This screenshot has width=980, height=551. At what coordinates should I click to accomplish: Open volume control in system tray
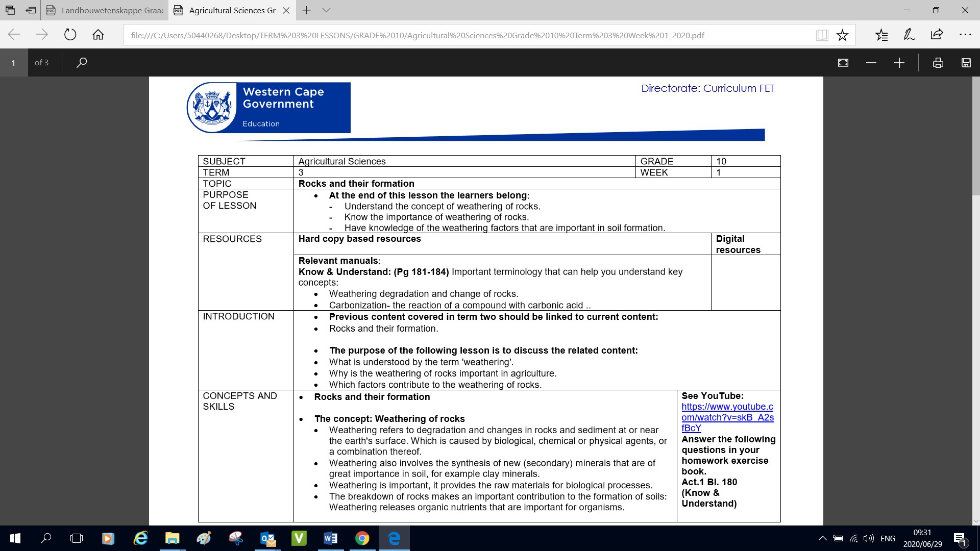click(x=868, y=538)
